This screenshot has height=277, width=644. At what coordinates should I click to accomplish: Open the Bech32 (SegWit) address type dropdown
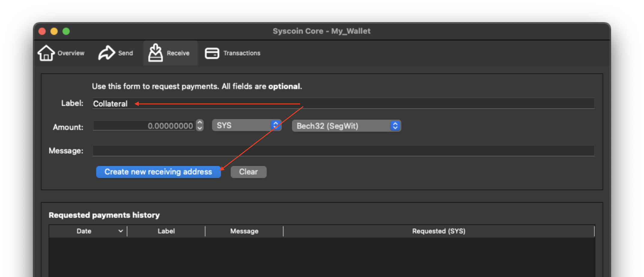[346, 126]
